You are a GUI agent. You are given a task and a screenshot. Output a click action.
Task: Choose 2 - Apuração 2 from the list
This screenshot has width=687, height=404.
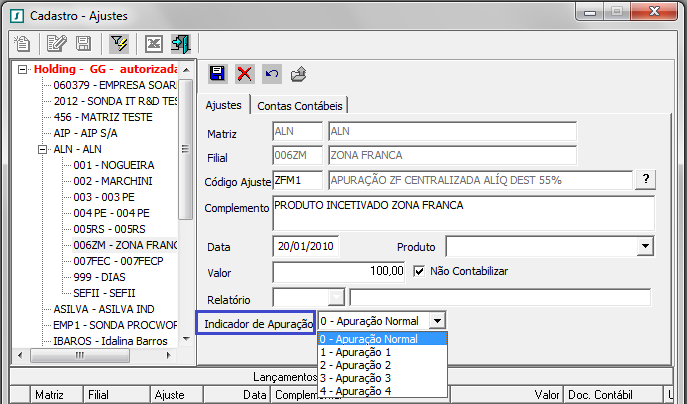(355, 365)
